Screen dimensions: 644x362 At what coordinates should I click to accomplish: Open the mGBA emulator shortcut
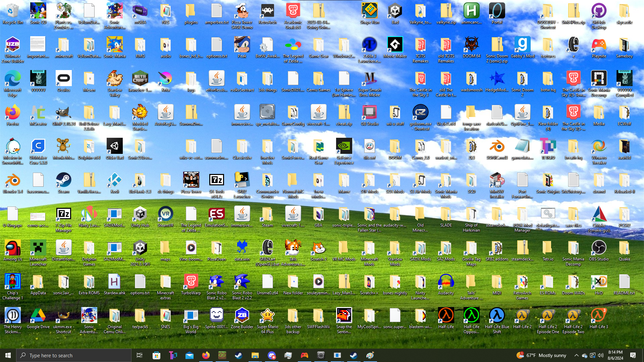click(x=140, y=13)
